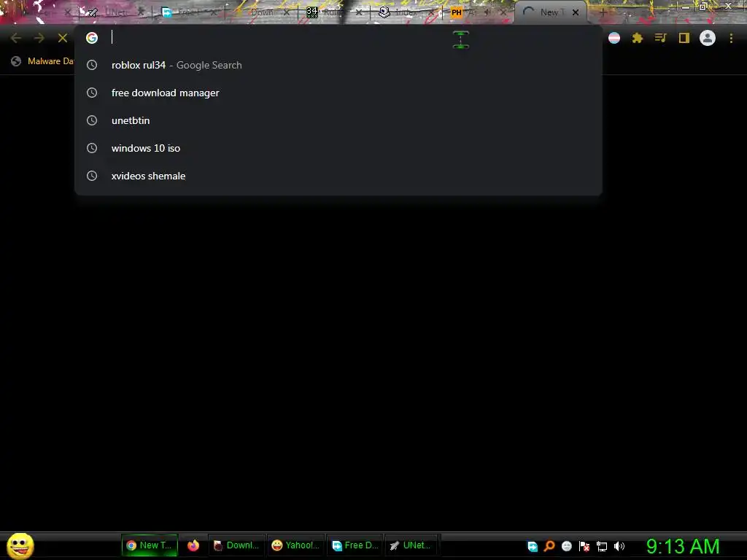The width and height of the screenshot is (747, 560).
Task: Open the volume speaker tray icon
Action: point(619,546)
